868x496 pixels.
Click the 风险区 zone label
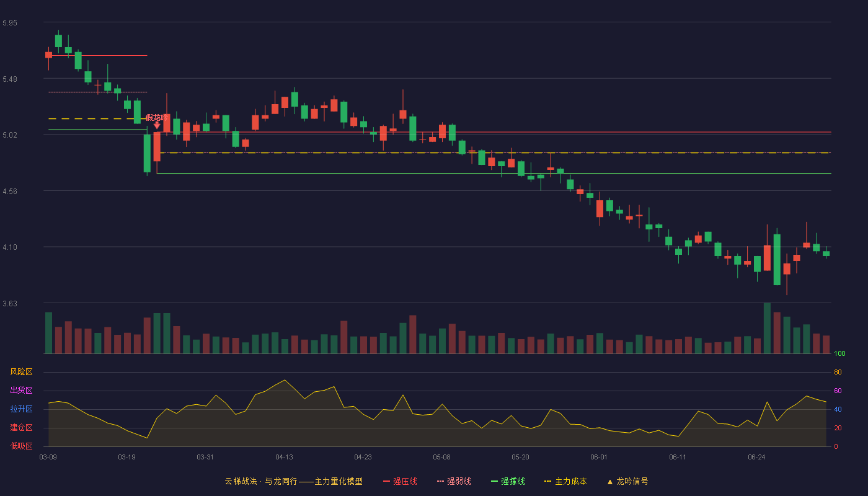click(x=21, y=372)
